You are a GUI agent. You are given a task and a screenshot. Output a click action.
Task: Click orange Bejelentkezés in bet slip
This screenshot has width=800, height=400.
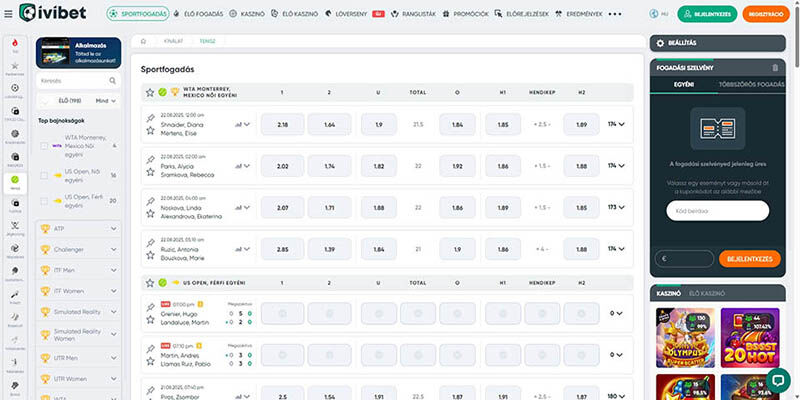pyautogui.click(x=749, y=259)
